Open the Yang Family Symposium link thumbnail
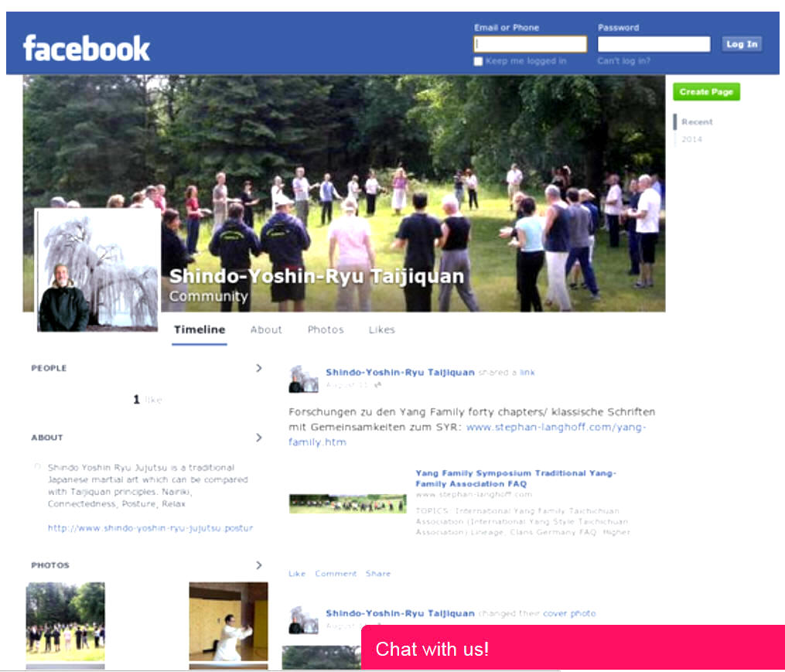This screenshot has height=672, width=785. 347,504
